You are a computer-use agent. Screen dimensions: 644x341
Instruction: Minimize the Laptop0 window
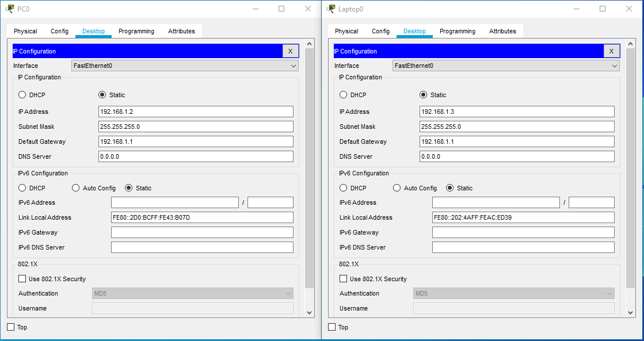(576, 9)
